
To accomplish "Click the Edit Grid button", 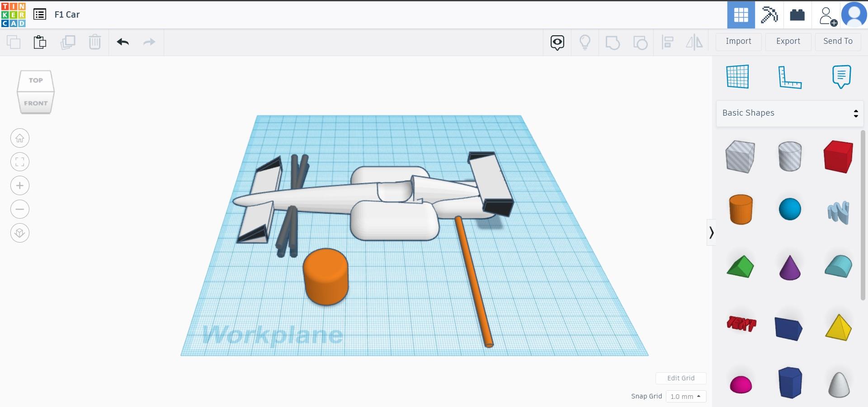I will pos(681,378).
